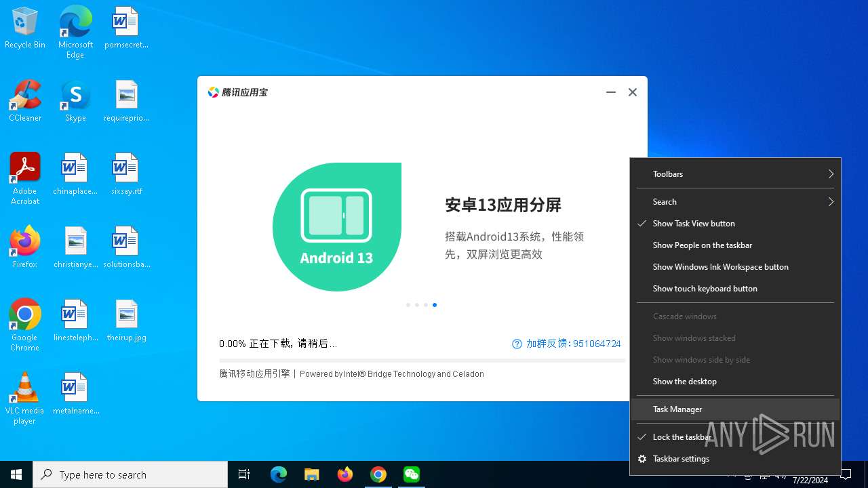Open the Recycle Bin desktop icon
The width and height of the screenshot is (868, 488).
[25, 28]
